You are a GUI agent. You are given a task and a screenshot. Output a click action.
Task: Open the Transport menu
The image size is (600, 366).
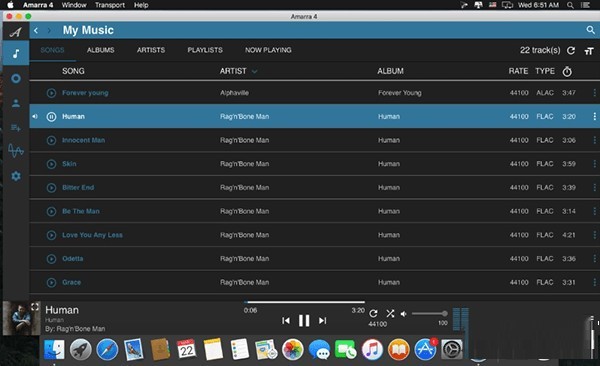(x=110, y=5)
